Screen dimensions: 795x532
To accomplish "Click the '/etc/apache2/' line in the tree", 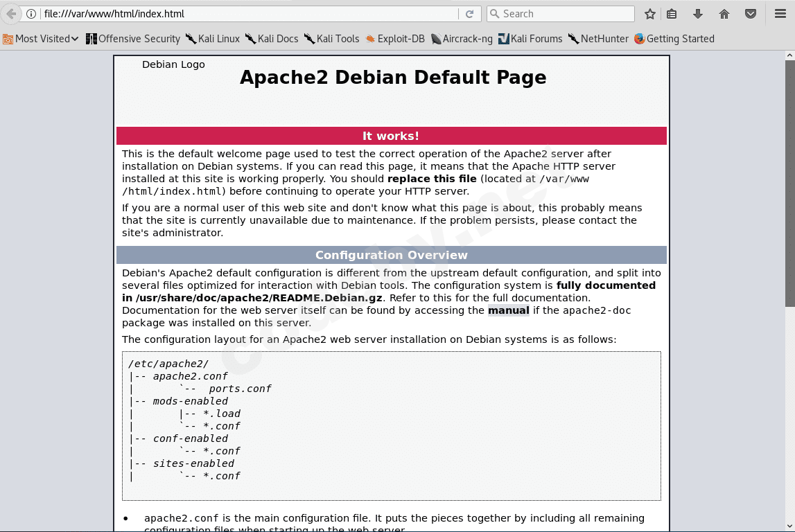I will pos(168,364).
